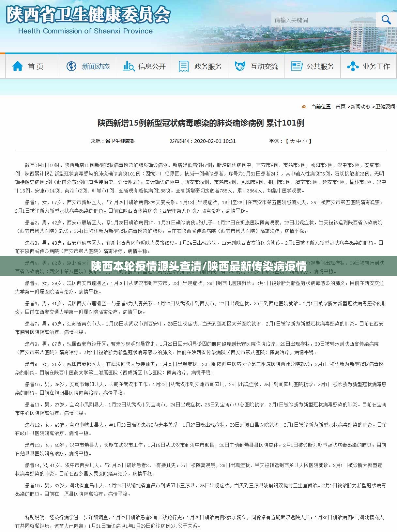Click the handshake icon beside 互动交流
Screen dimensions: 397x532
(x=240, y=66)
